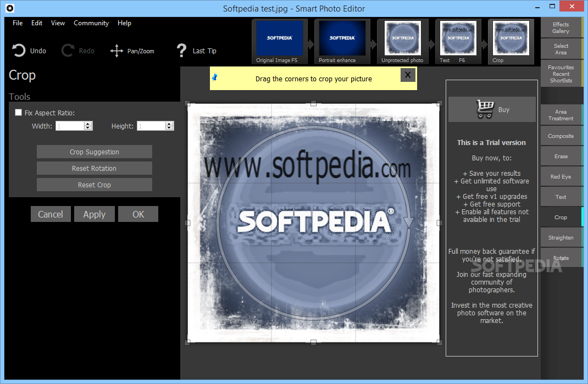This screenshot has height=384, width=588.
Task: Click bottom-center crop edge handle
Action: click(313, 342)
